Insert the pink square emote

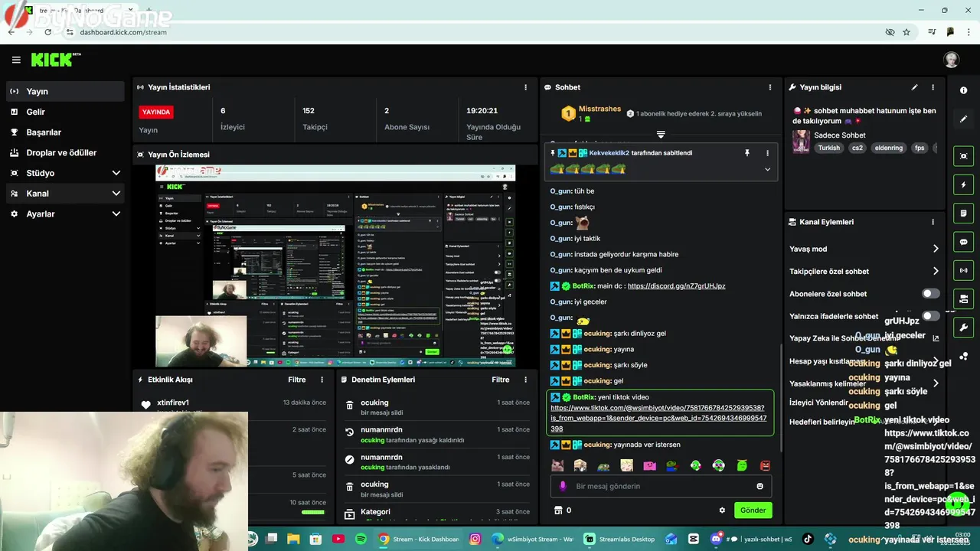(649, 465)
